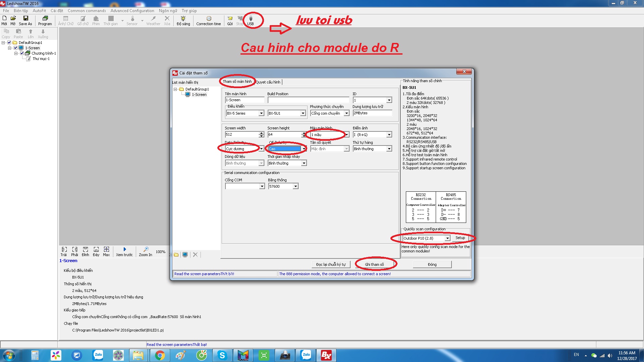644x362 pixels.
Task: Open the Outdoor P10 scan configuration dropdown
Action: [447, 238]
